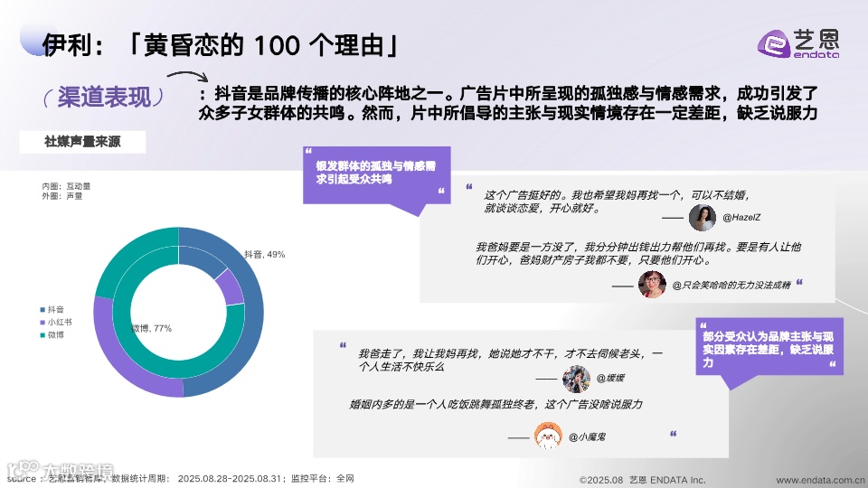Screen dimensions: 868x488
Task: Click the inner purple 小红书 ring segment
Action: pyautogui.click(x=231, y=286)
